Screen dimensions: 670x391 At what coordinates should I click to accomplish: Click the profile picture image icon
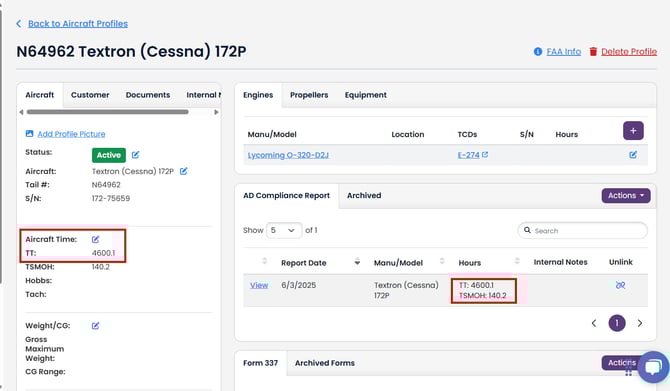29,134
